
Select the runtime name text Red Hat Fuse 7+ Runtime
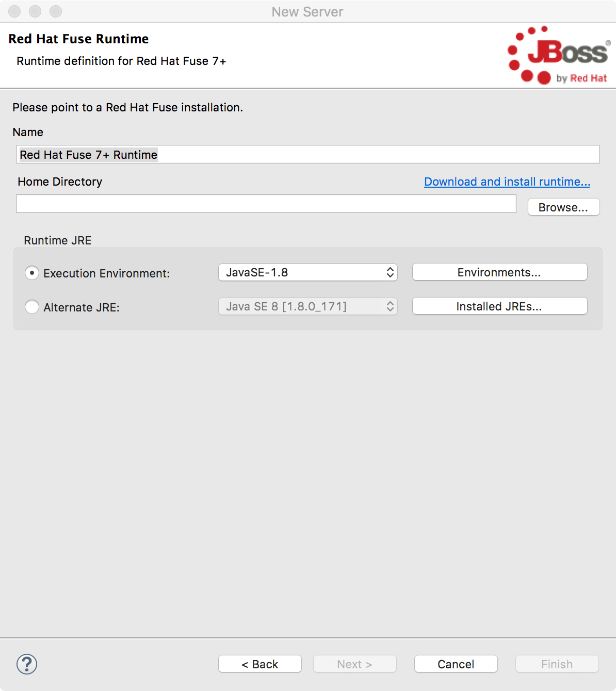(88, 154)
